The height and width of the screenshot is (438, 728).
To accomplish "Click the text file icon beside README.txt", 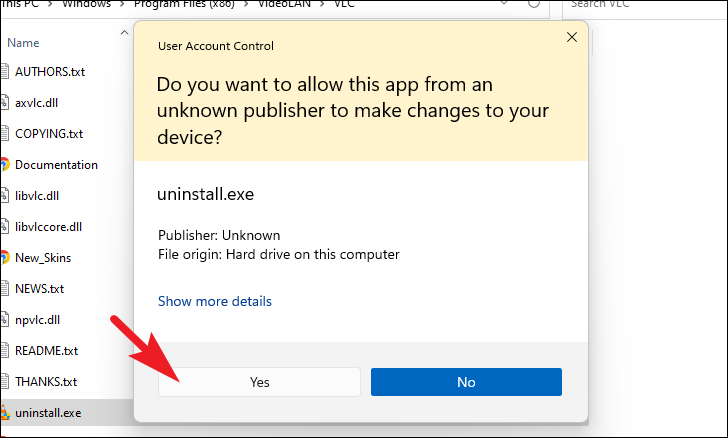I will click(x=4, y=351).
